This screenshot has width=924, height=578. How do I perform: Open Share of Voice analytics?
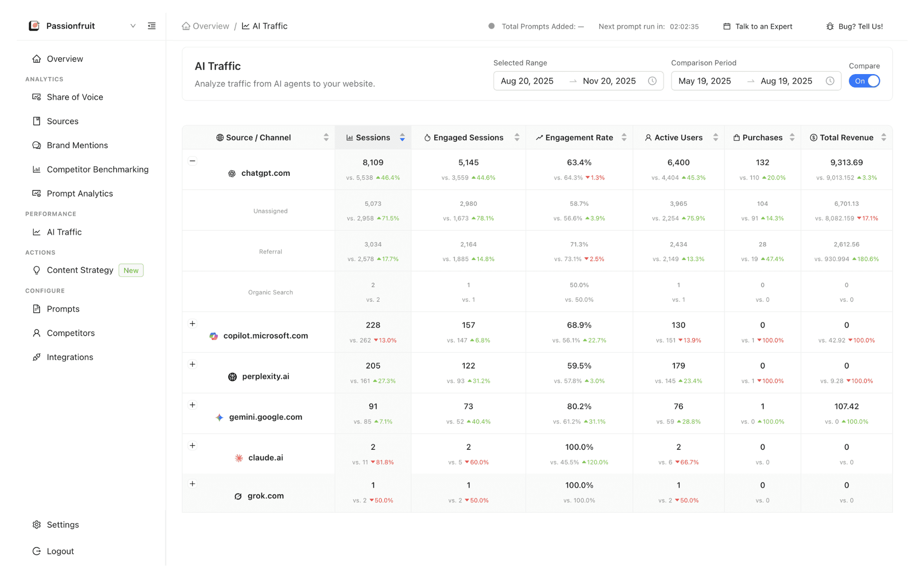75,97
